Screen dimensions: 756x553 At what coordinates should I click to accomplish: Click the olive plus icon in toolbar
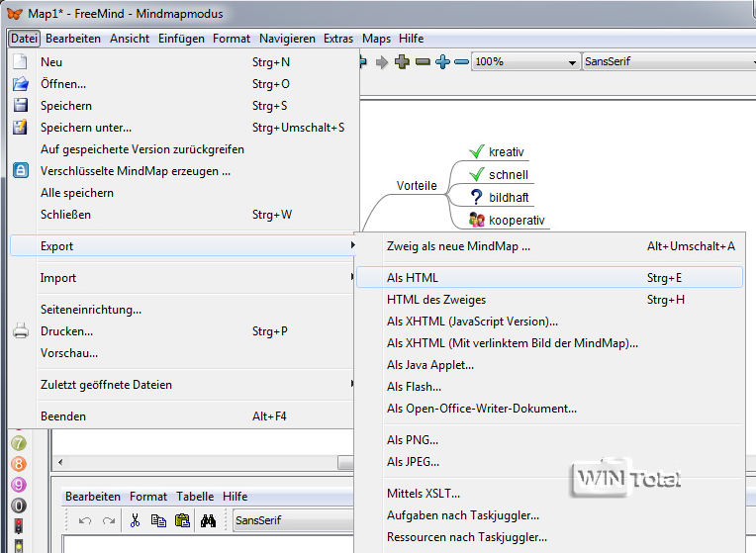coord(402,61)
